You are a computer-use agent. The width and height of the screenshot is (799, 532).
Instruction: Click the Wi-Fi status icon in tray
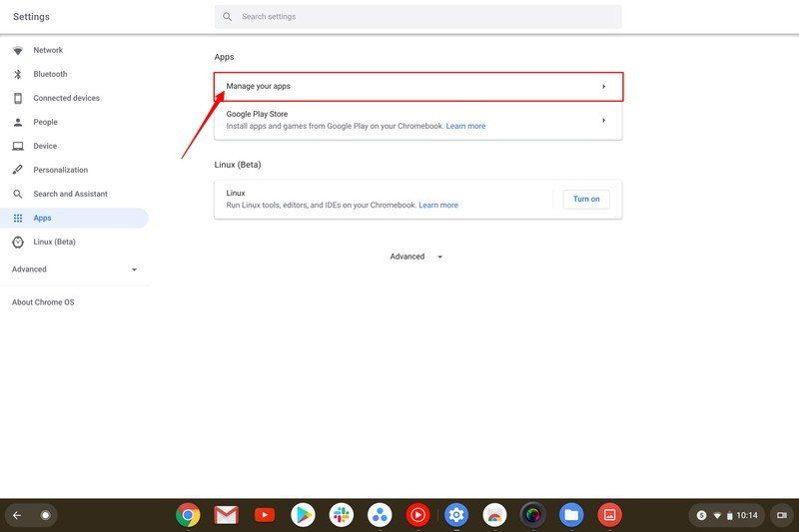[x=717, y=516]
